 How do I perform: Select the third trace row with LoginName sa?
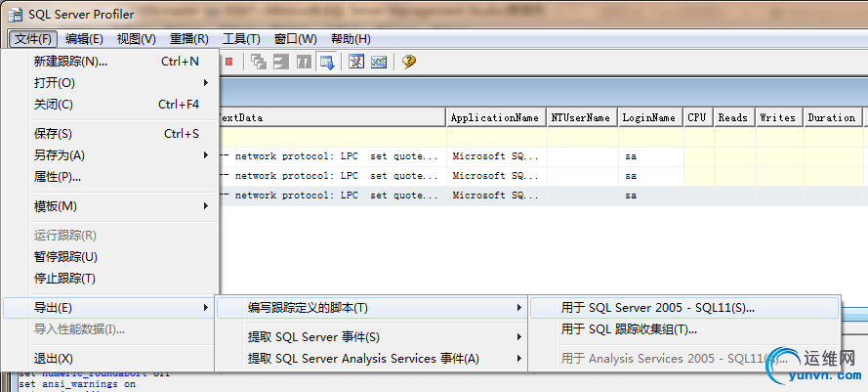tap(541, 196)
